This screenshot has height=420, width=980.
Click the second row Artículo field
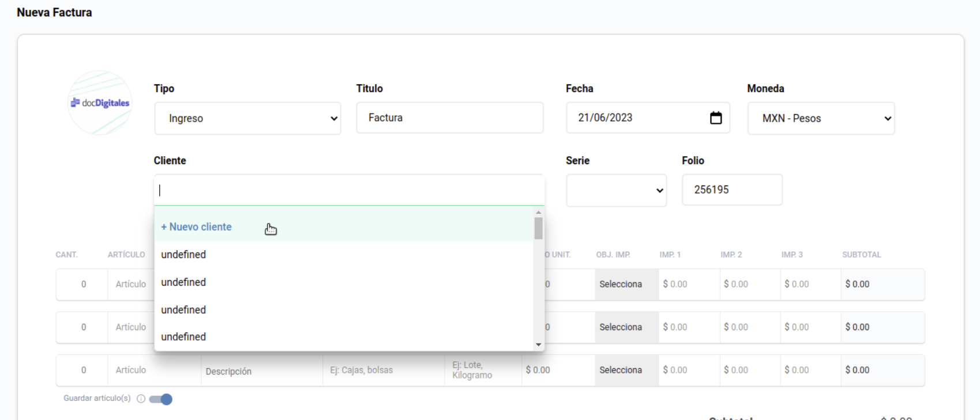132,327
